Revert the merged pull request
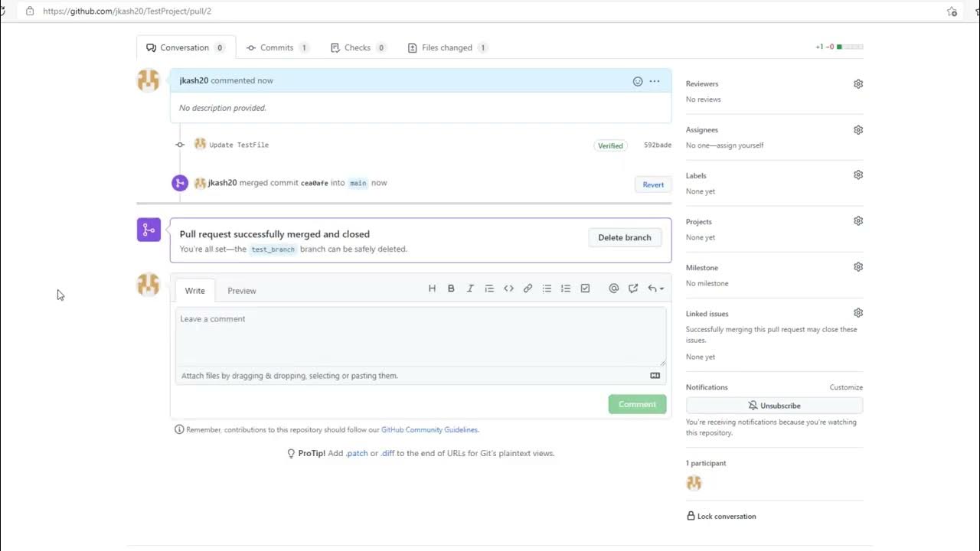Screen dimensions: 980x551 pos(653,184)
